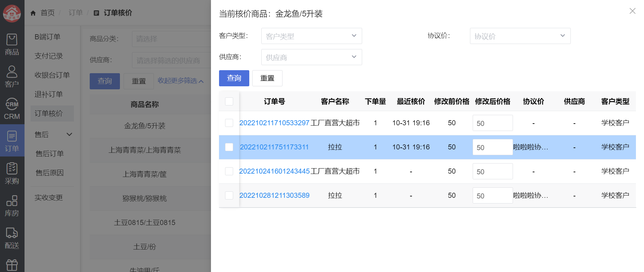644x272 pixels.
Task: Select the 订单核价 menu item
Action: tap(52, 114)
